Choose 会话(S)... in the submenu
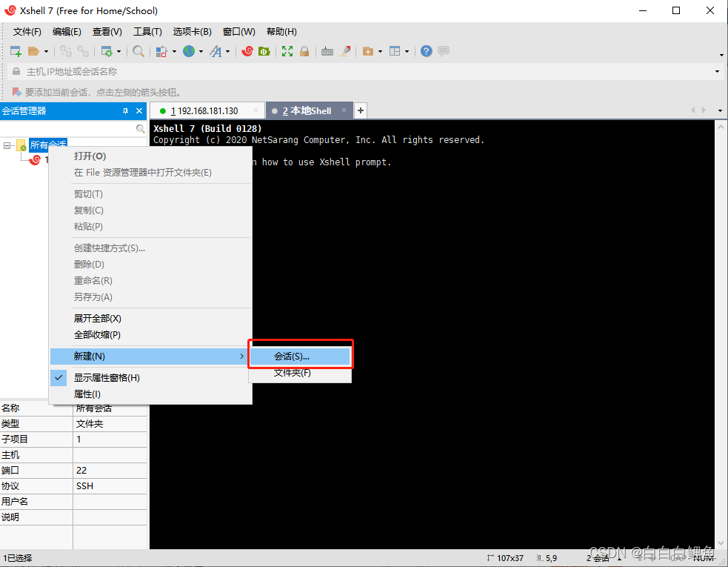The width and height of the screenshot is (728, 567). [300, 357]
